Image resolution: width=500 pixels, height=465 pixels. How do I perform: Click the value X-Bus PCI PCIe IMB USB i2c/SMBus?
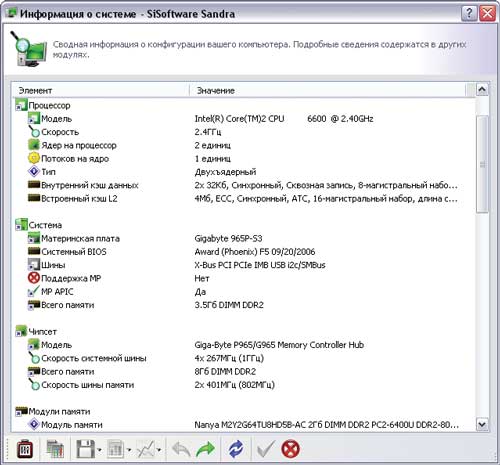[260, 265]
